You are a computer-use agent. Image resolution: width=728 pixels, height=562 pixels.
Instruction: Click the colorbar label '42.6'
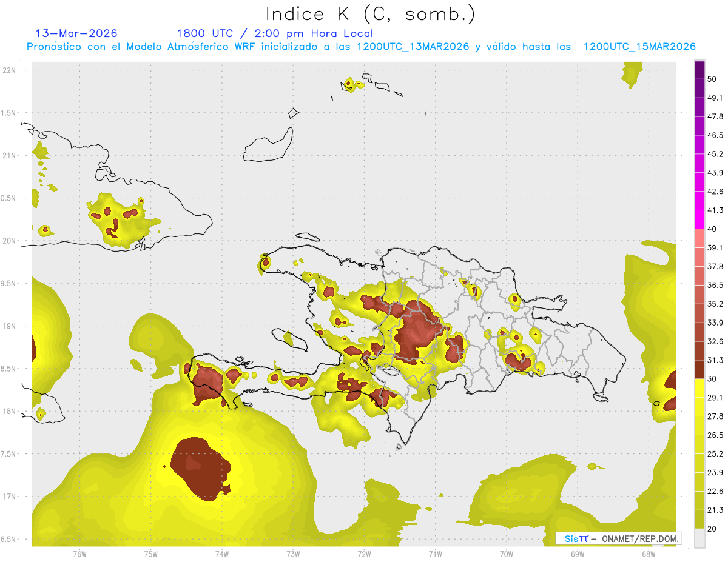click(715, 192)
